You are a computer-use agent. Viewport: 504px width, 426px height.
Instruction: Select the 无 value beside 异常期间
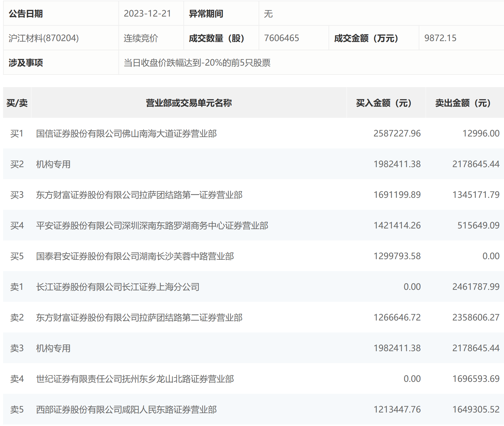(268, 14)
